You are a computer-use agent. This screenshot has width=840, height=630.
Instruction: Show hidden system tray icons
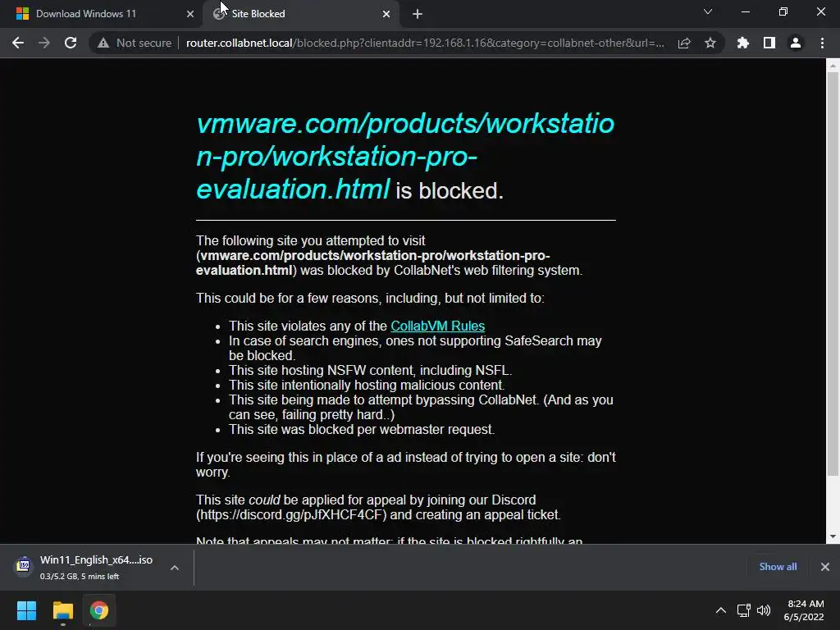[721, 610]
